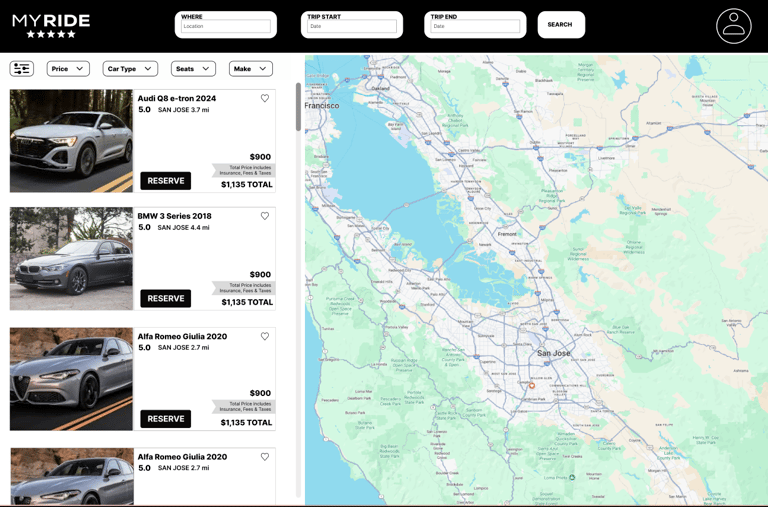768x507 pixels.
Task: Click the orange map marker near San Jose
Action: pyautogui.click(x=531, y=386)
